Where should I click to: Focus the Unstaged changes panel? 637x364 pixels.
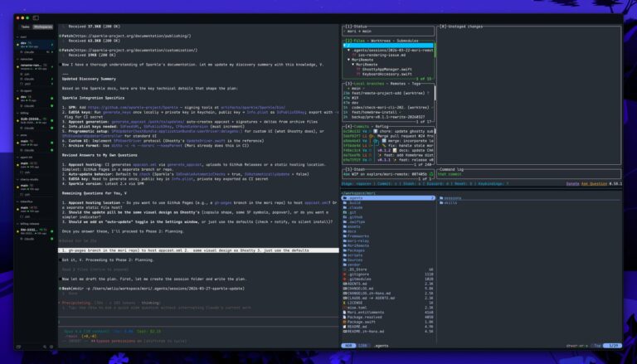529,95
